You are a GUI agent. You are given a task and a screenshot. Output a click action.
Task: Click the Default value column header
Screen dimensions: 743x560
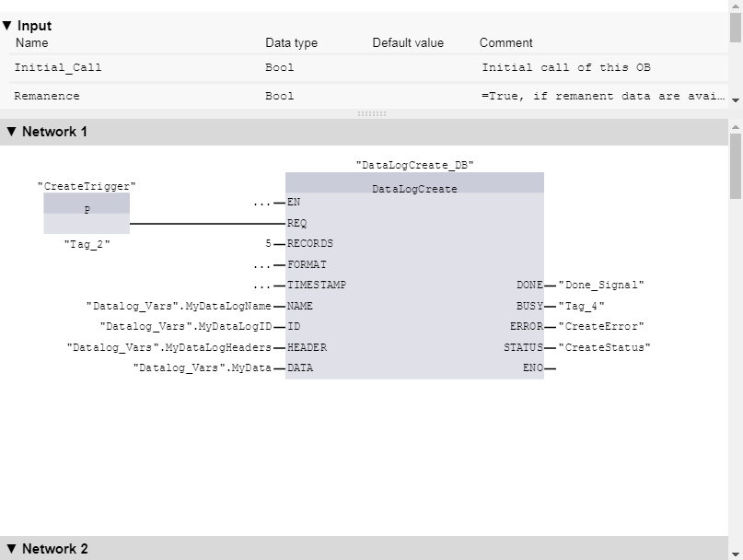pyautogui.click(x=408, y=42)
